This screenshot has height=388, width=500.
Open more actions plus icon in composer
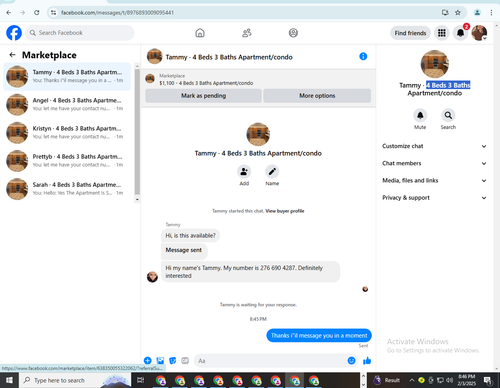click(x=148, y=360)
